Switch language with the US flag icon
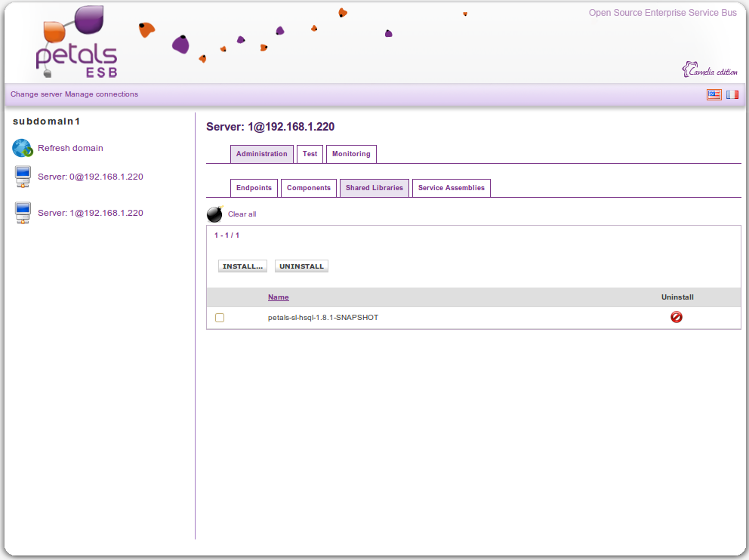 click(714, 94)
